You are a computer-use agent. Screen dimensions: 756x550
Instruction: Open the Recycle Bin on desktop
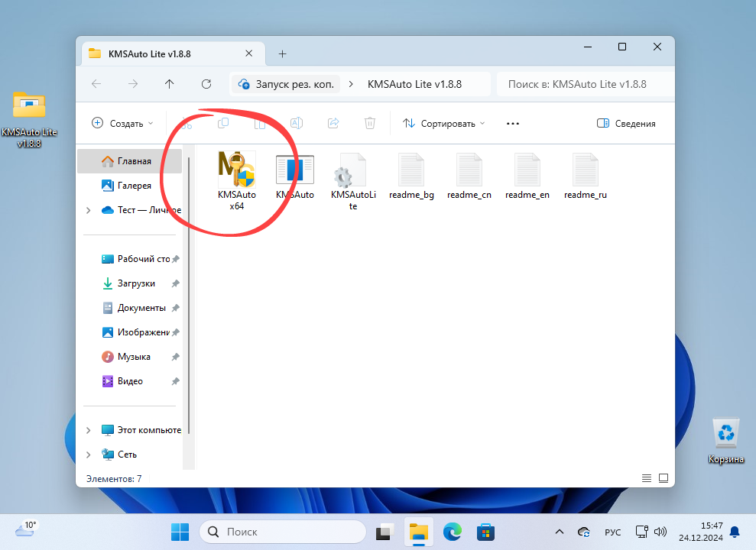click(725, 440)
